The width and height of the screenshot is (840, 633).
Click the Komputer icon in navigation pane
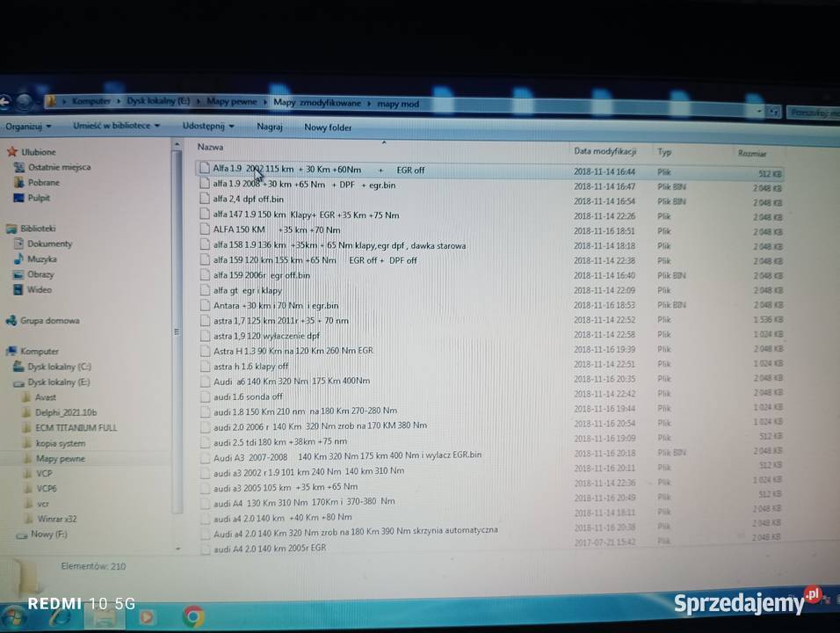click(11, 352)
